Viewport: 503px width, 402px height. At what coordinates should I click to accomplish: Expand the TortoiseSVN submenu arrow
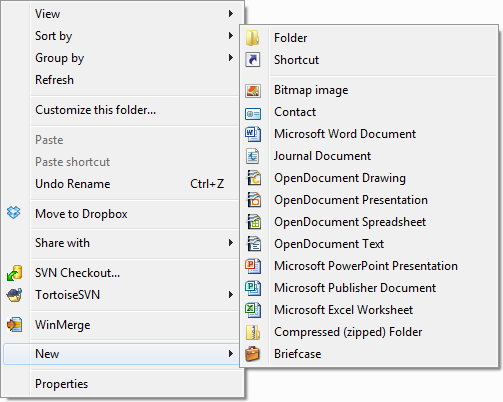coord(230,294)
